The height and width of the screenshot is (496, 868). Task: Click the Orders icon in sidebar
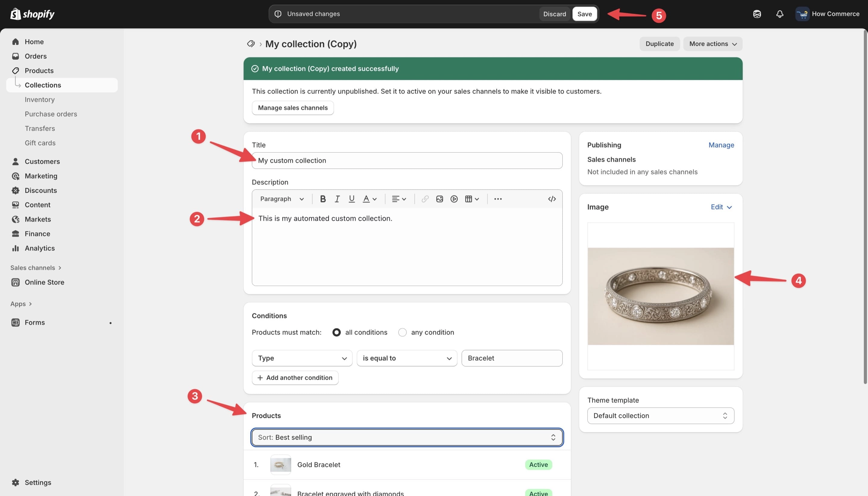[x=15, y=56]
